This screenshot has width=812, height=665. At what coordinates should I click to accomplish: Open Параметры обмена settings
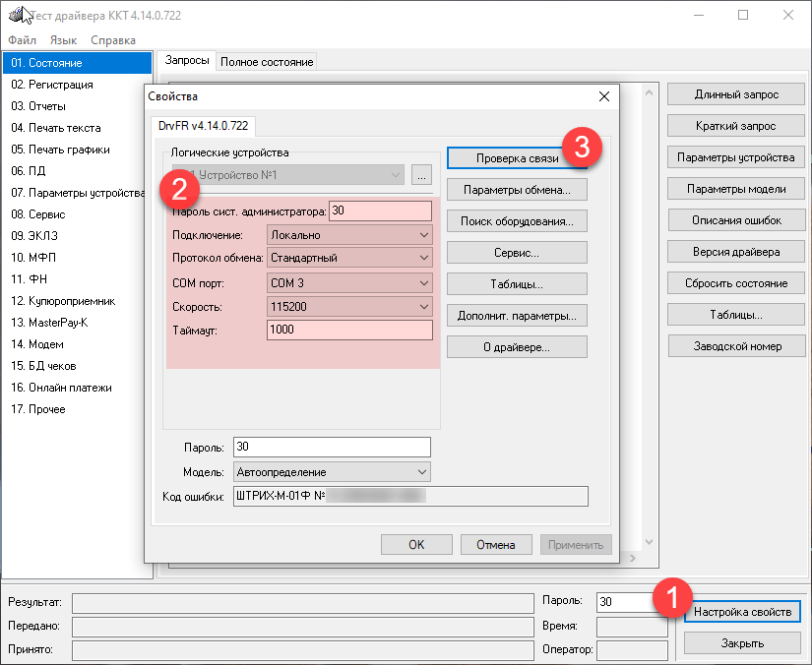517,190
